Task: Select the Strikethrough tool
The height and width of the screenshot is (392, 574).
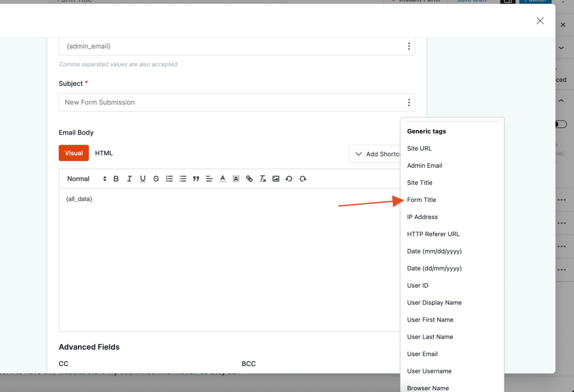Action: [x=156, y=178]
